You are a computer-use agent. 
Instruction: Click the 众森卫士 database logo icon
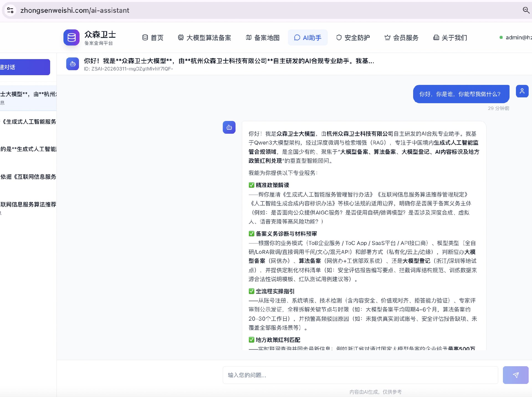(71, 37)
